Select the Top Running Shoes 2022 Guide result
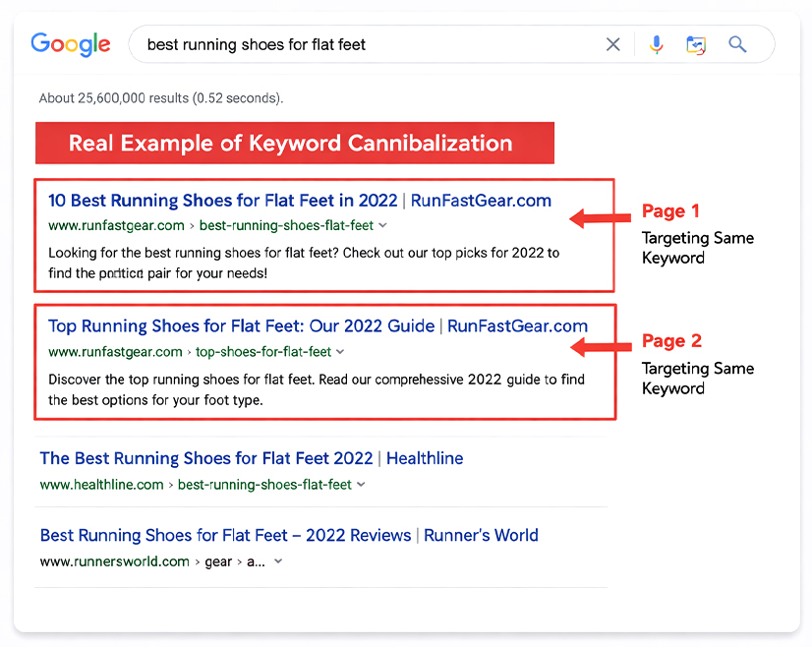 click(x=313, y=325)
